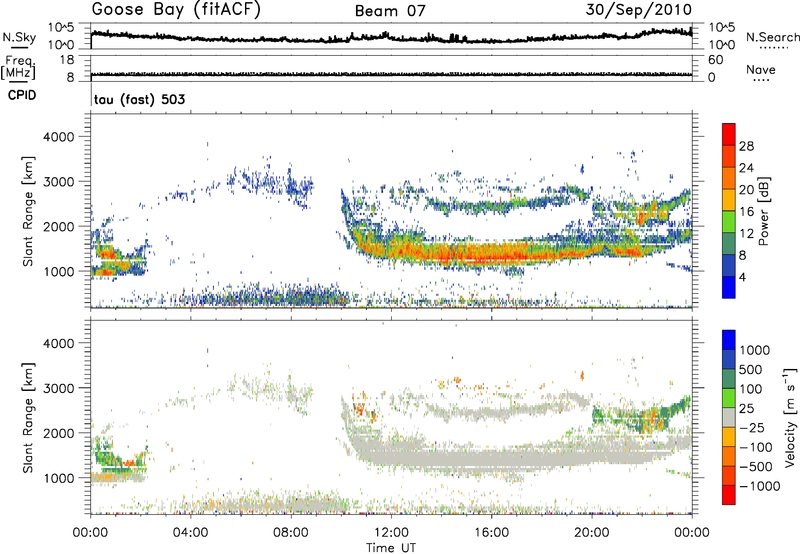Image resolution: width=800 pixels, height=554 pixels.
Task: Select the "Power [dB]" colorbar title
Action: 764,211
